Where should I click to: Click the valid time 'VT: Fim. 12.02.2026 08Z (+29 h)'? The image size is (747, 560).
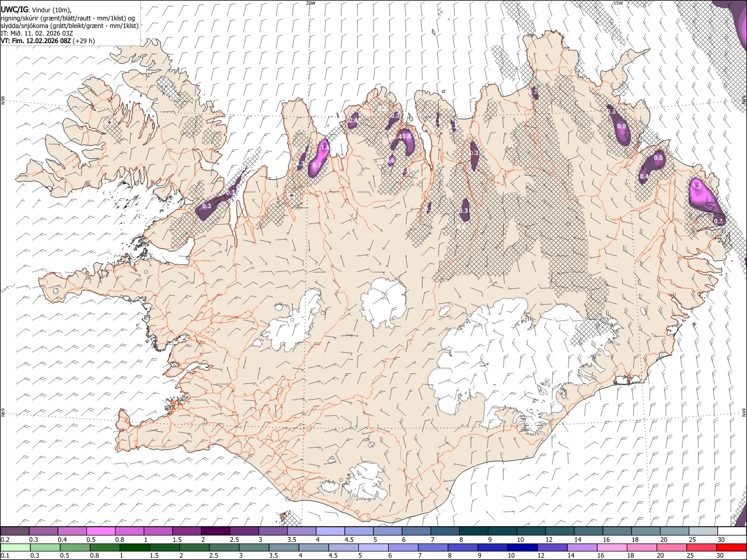(x=48, y=41)
